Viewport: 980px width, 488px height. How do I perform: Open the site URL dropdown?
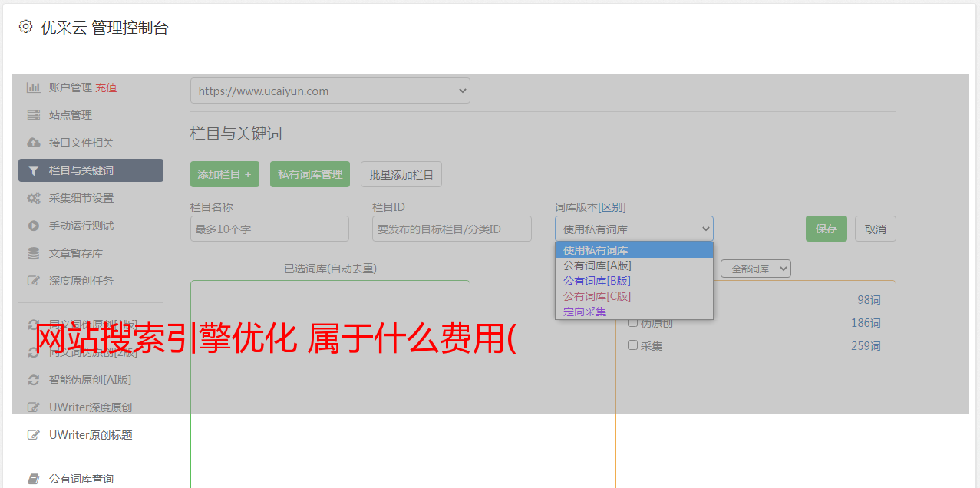[x=330, y=91]
